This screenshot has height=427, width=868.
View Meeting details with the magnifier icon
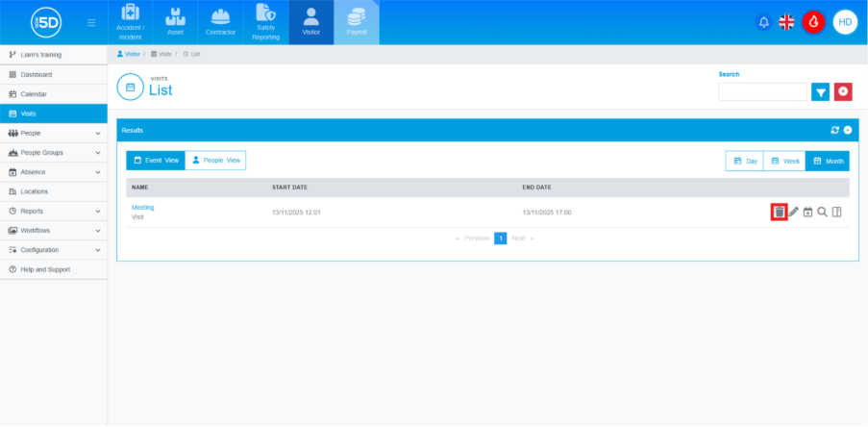822,212
